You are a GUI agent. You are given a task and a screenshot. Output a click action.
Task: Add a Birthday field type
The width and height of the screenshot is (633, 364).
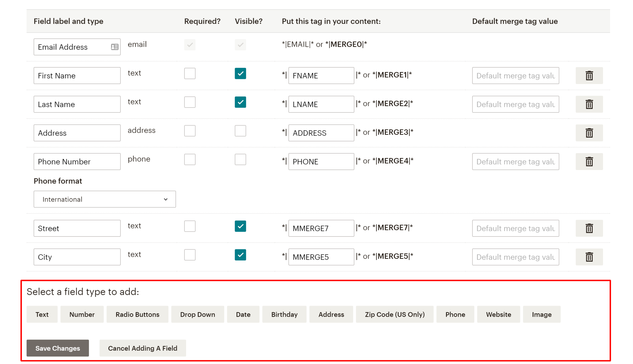point(284,314)
